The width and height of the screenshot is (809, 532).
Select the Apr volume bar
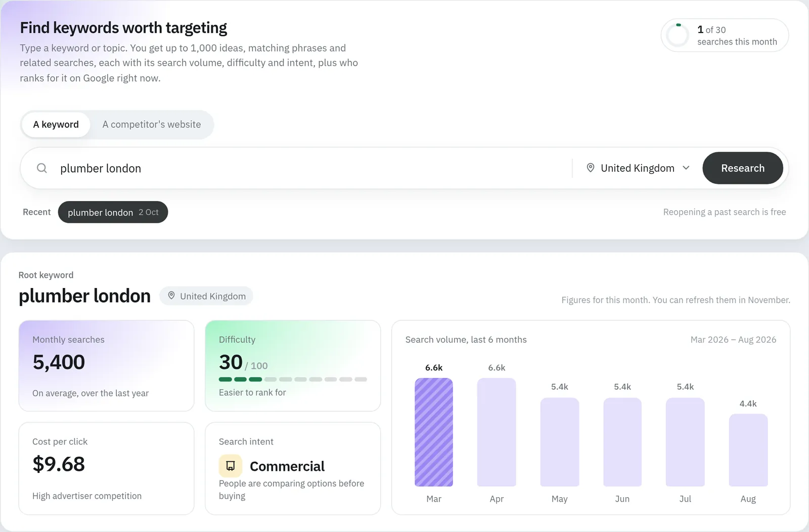coord(497,432)
